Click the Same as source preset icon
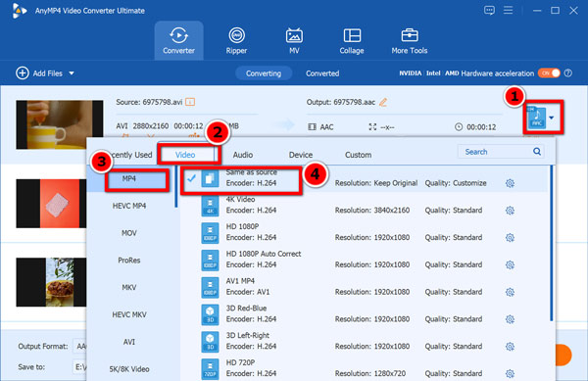This screenshot has height=381, width=588. [210, 178]
